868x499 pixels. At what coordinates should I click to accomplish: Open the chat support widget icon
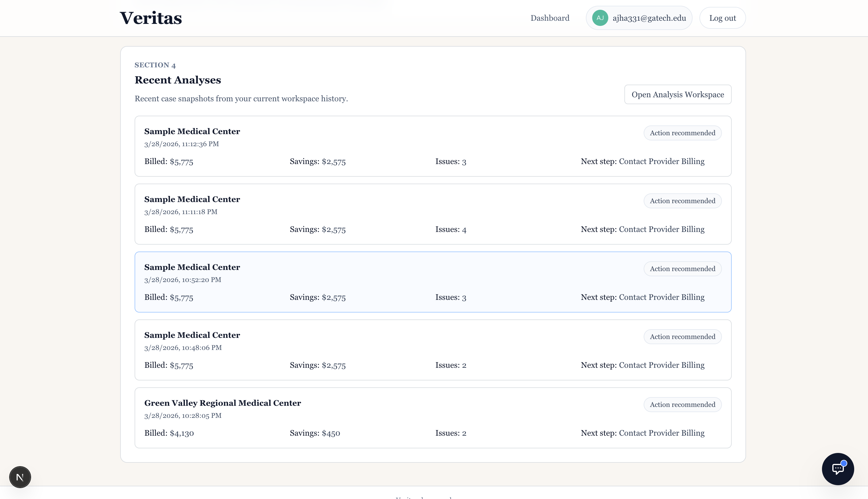coord(838,468)
